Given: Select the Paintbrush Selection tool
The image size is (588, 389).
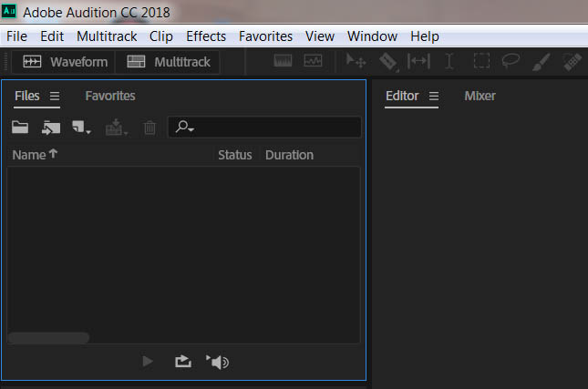Looking at the screenshot, I should tap(542, 62).
